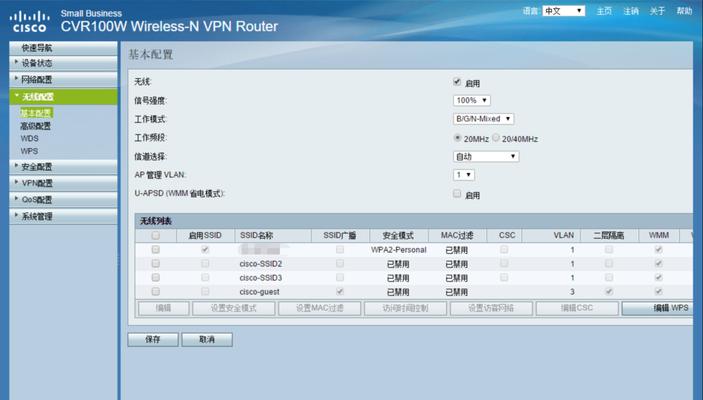Open the AP 管理 VLAN dropdown
Screen dimensions: 703x400
pos(464,175)
